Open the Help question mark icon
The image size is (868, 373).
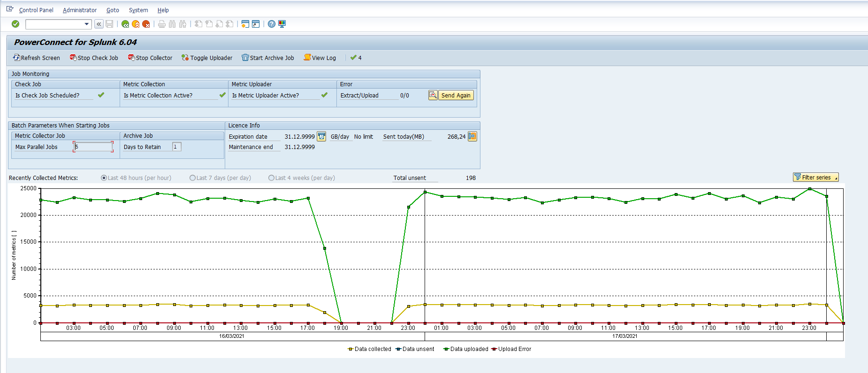(272, 24)
